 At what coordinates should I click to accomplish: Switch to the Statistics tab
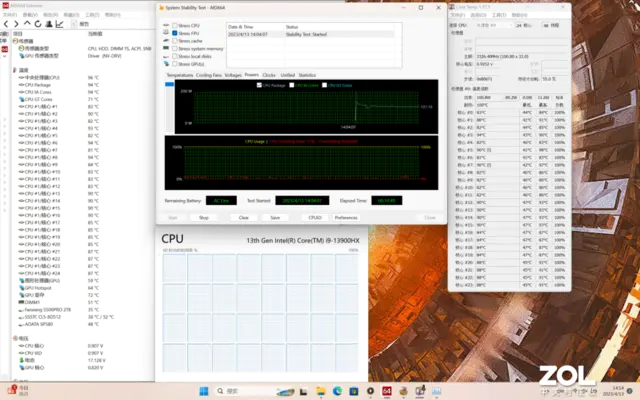click(x=307, y=75)
